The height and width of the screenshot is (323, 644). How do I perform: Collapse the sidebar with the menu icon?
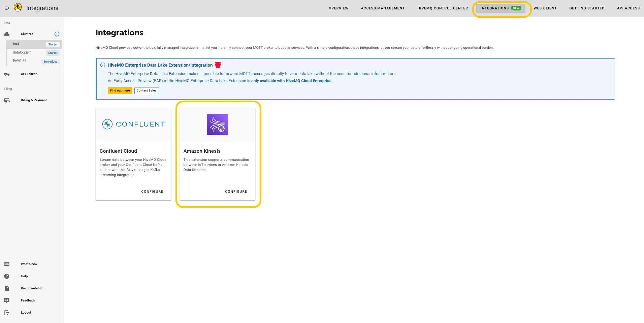pos(7,8)
